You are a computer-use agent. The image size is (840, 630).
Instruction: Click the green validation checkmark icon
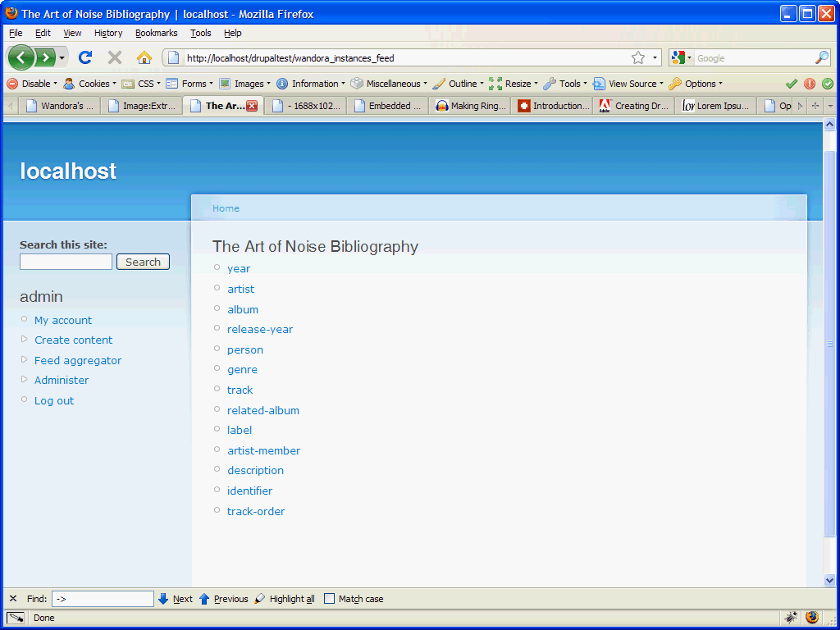(x=791, y=83)
